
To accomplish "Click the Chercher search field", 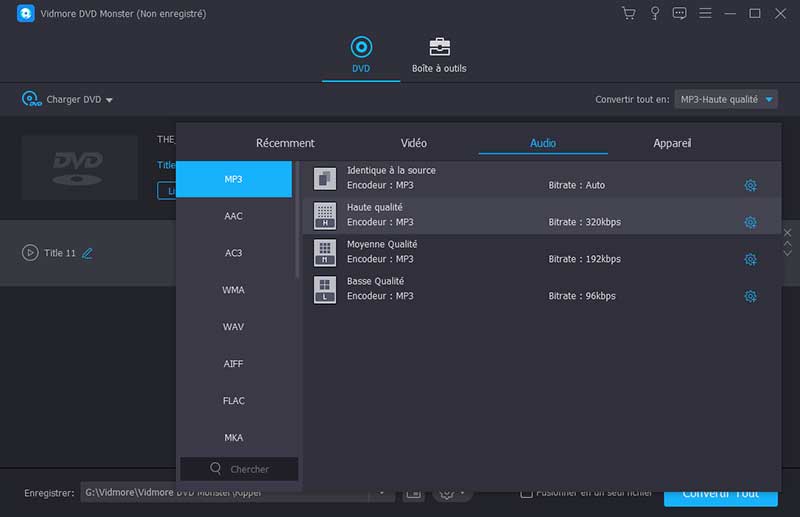I will click(x=239, y=469).
